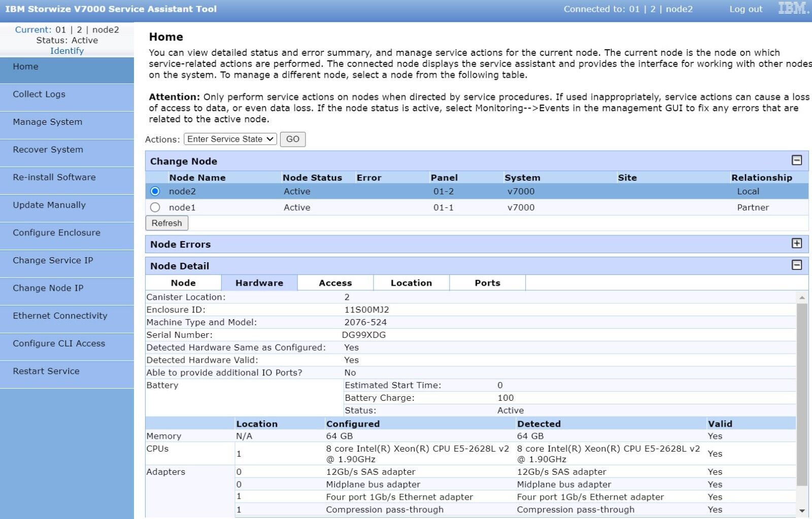Click the Identify link

pyautogui.click(x=67, y=51)
